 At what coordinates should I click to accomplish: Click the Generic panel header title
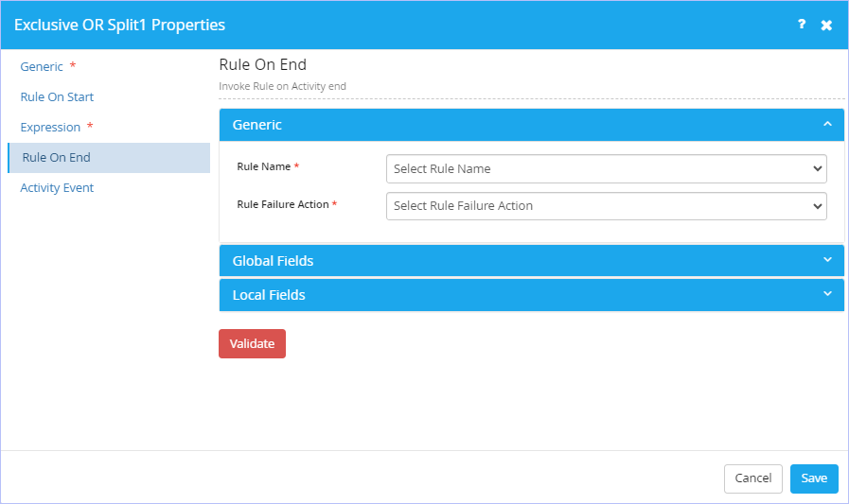(257, 125)
